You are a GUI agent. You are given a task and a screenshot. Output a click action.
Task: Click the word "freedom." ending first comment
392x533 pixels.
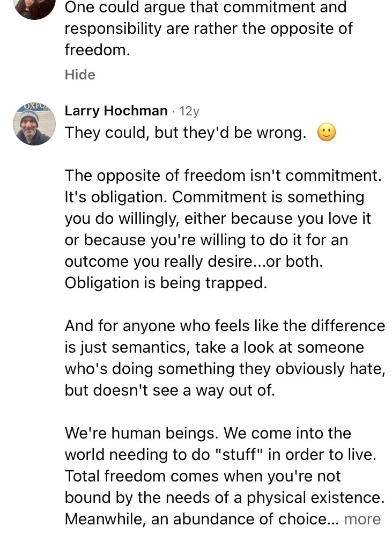click(97, 50)
